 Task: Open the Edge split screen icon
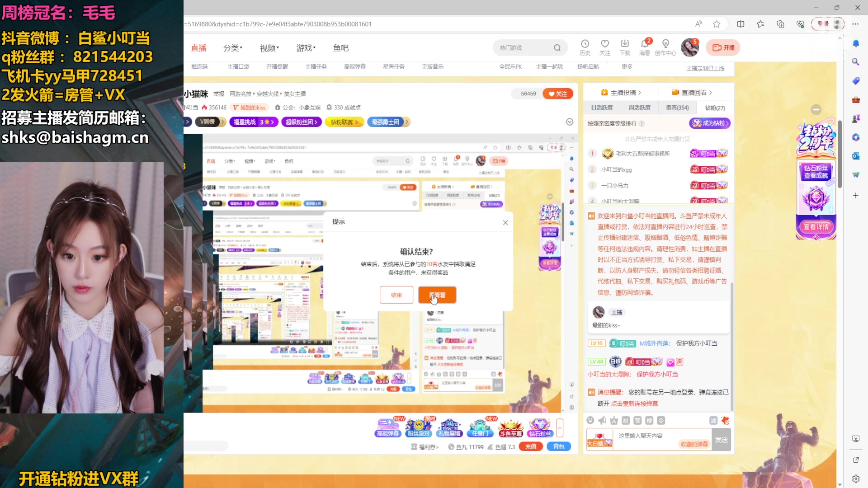(741, 24)
